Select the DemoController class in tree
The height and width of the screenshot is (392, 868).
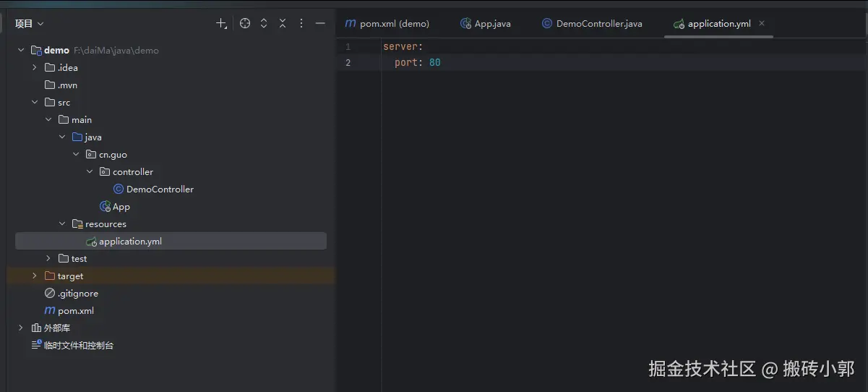click(x=159, y=189)
